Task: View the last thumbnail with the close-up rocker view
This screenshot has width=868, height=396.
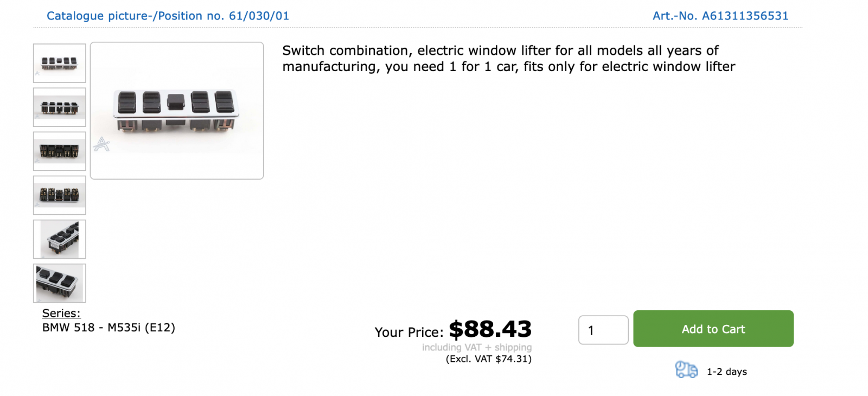Action: [x=60, y=283]
